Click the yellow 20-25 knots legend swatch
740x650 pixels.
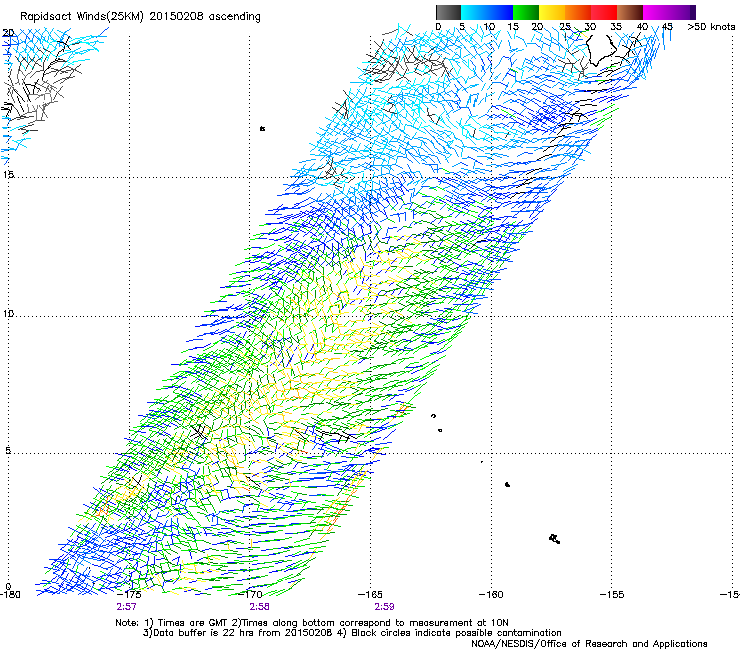552,12
